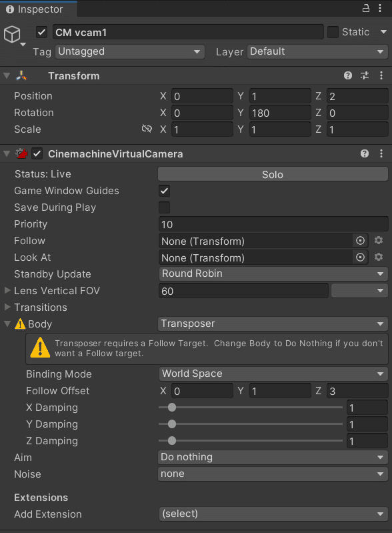This screenshot has width=392, height=533.
Task: Click the Position Y field
Action: pos(280,96)
